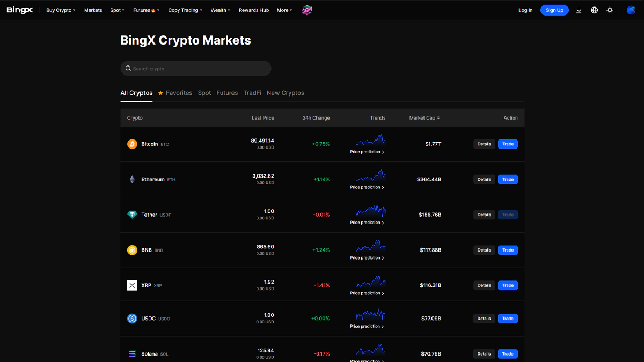Click the download app icon
Screen dimensions: 644x362
point(579,10)
